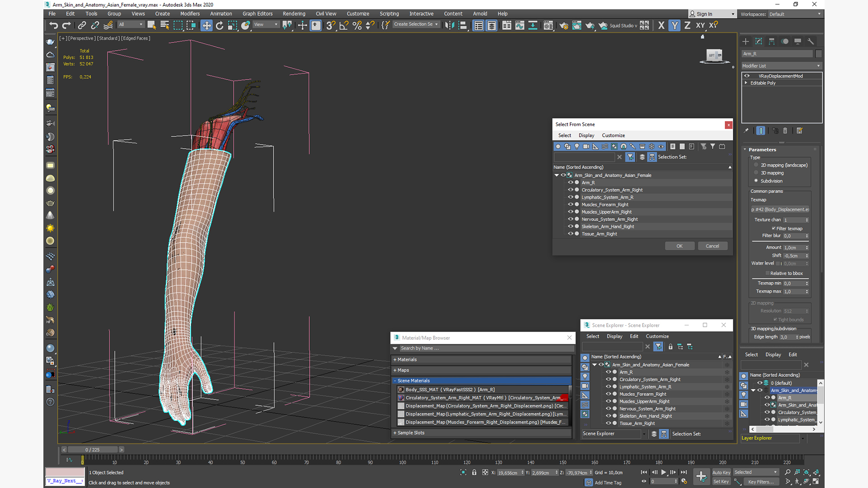Jump to the start frame
Screen dimensions: 868x488
644,472
